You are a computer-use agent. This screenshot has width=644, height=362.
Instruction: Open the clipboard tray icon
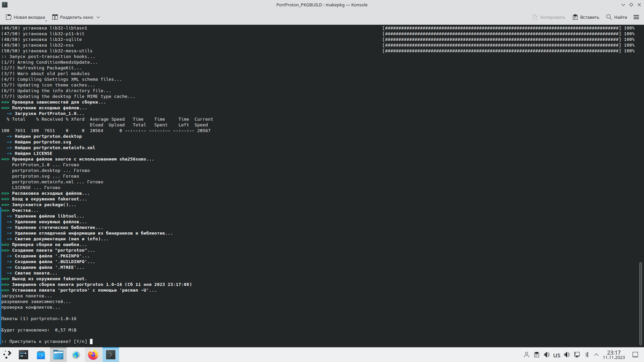pos(536,355)
